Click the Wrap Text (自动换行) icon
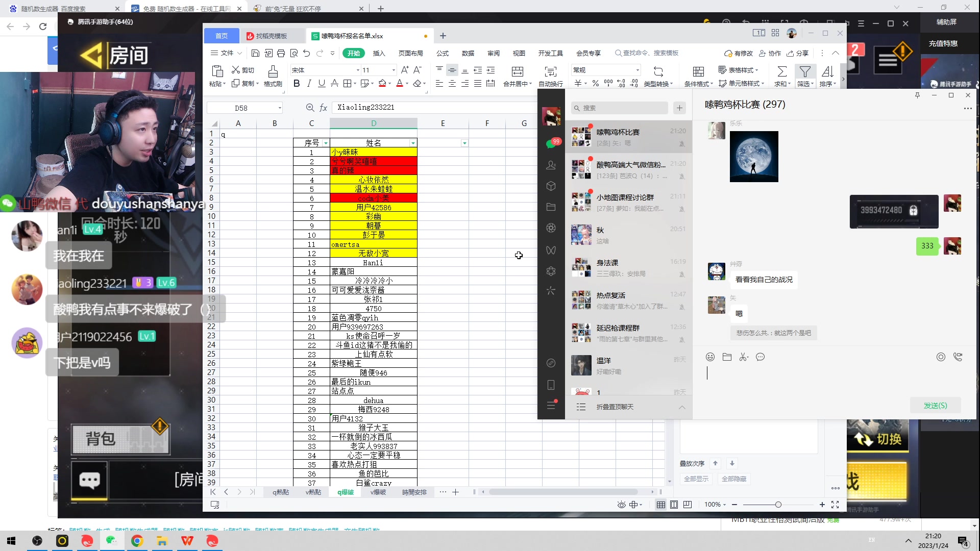This screenshot has height=551, width=980. (550, 71)
